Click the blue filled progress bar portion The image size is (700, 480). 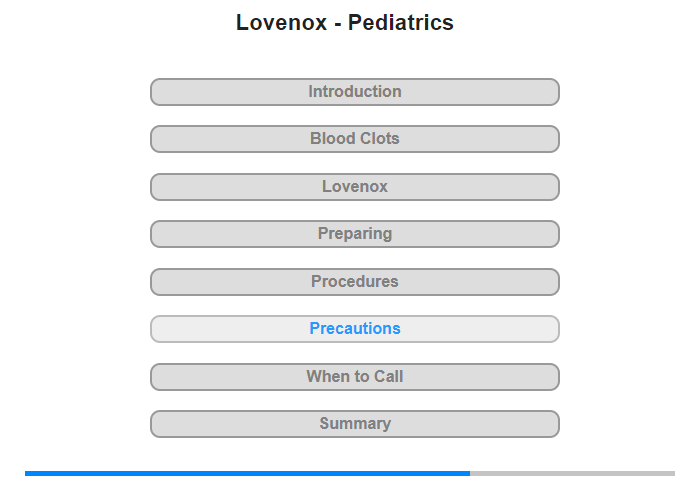[x=247, y=473]
